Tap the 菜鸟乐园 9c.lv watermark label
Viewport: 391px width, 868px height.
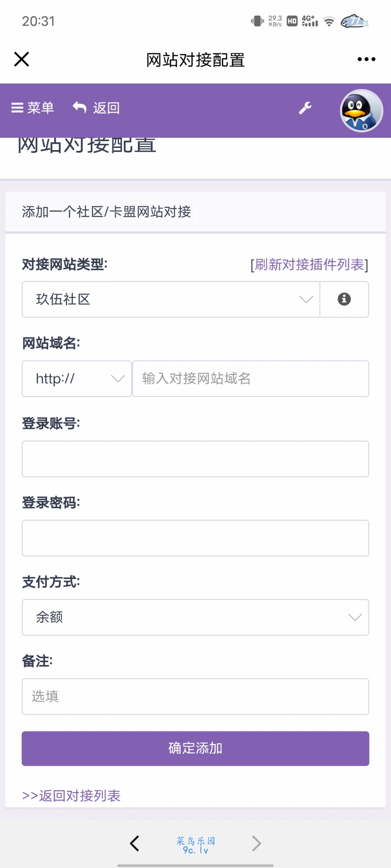195,845
